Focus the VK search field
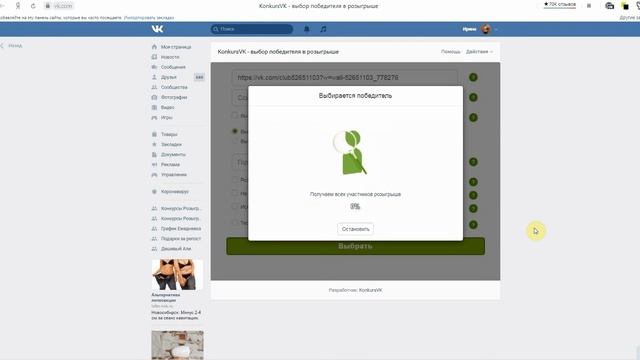Screen dimensions: 640x360 (252, 29)
